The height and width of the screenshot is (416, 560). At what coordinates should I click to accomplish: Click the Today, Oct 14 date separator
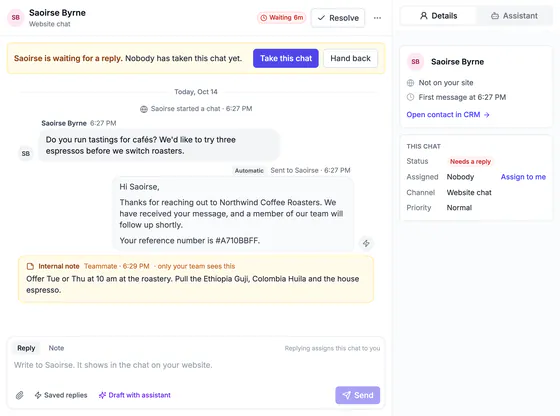(x=196, y=92)
